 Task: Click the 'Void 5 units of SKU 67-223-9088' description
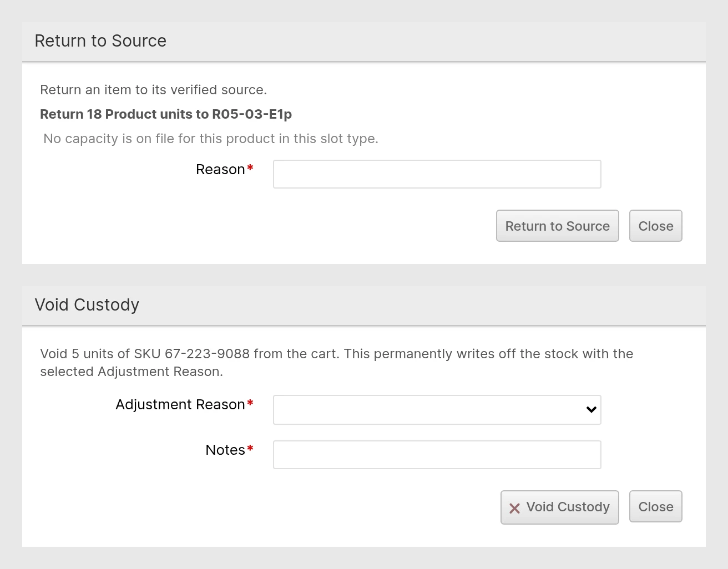[336, 363]
